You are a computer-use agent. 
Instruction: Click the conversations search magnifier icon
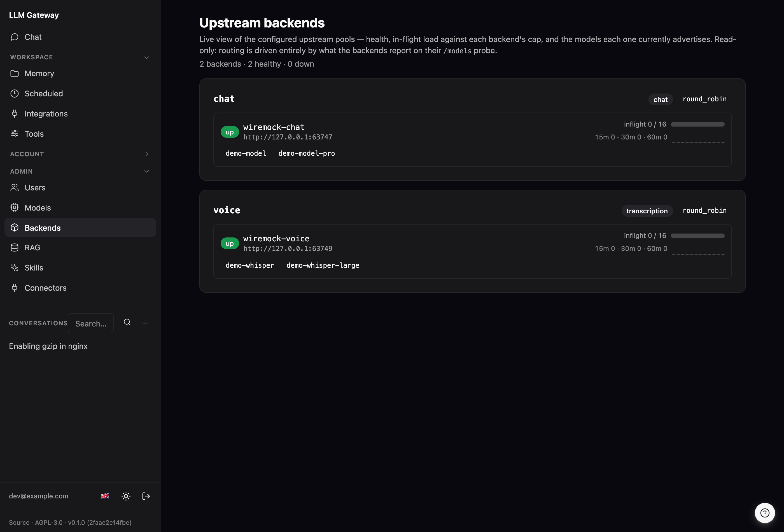127,322
